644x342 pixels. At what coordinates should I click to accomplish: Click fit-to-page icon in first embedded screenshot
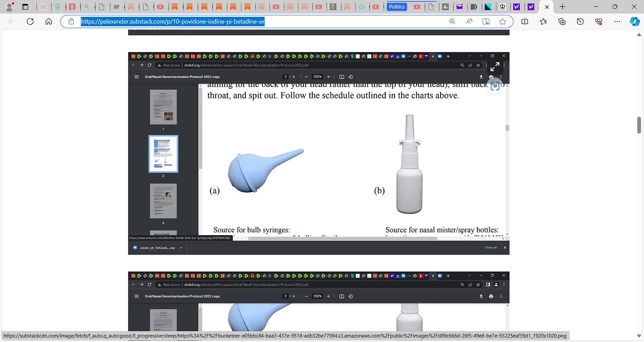click(341, 76)
